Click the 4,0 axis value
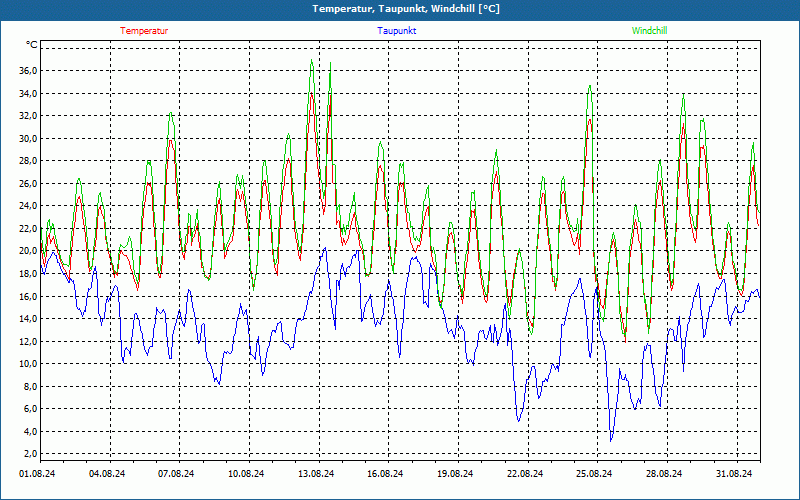The height and width of the screenshot is (500, 800). pos(30,431)
